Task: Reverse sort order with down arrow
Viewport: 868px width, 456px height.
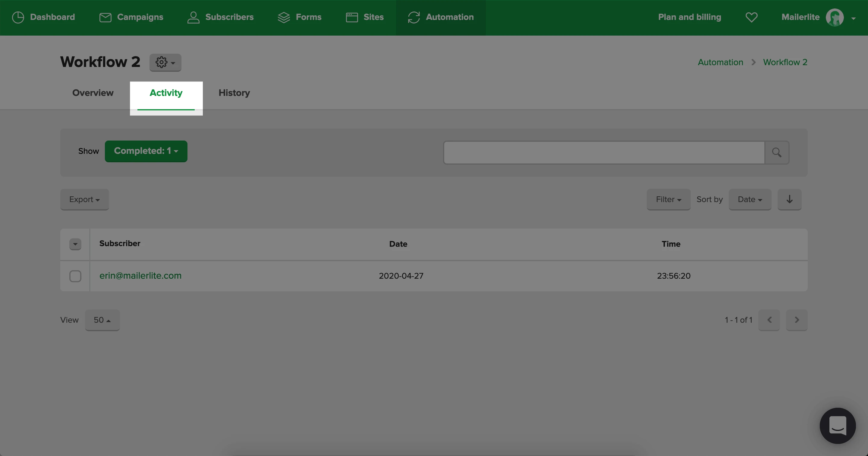Action: [x=789, y=199]
